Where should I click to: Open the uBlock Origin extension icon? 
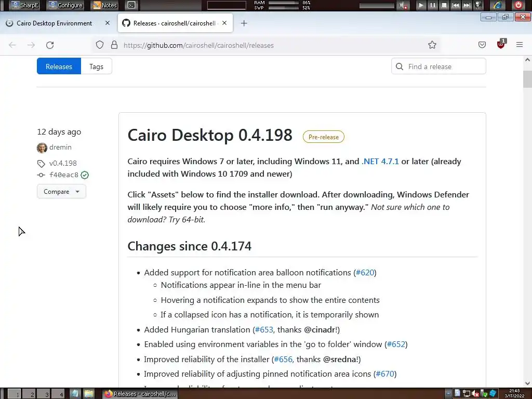pyautogui.click(x=501, y=44)
